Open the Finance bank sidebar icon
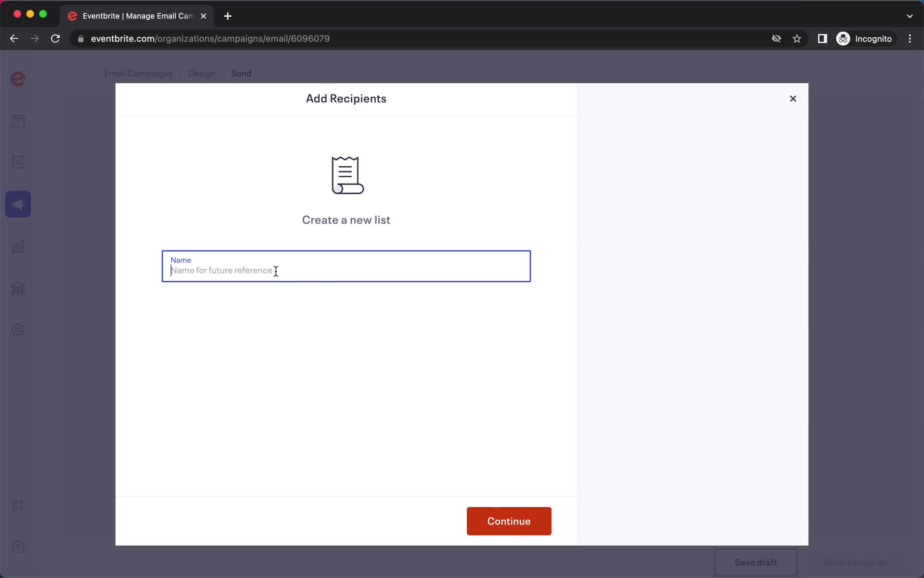Image resolution: width=924 pixels, height=578 pixels. click(18, 288)
